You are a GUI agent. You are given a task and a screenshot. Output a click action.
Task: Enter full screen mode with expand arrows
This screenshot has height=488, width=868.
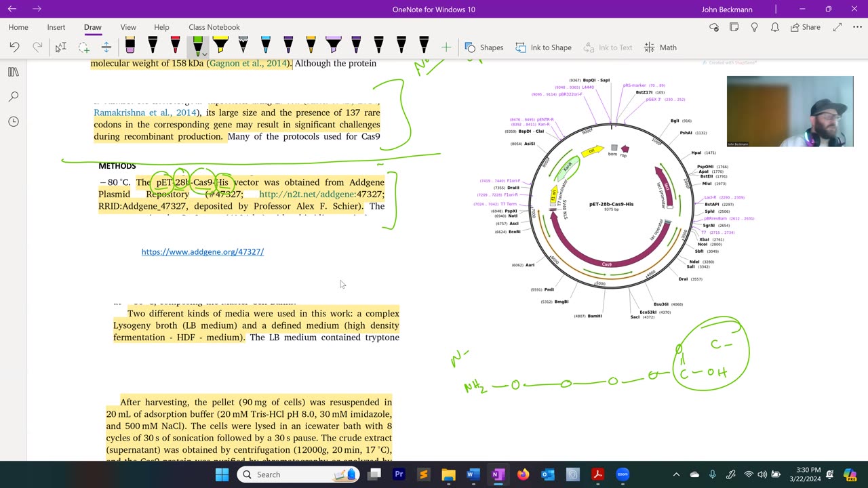coord(837,27)
